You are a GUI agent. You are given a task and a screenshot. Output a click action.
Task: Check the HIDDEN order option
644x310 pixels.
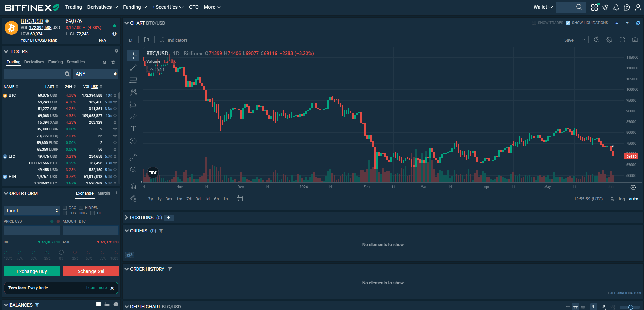click(81, 208)
